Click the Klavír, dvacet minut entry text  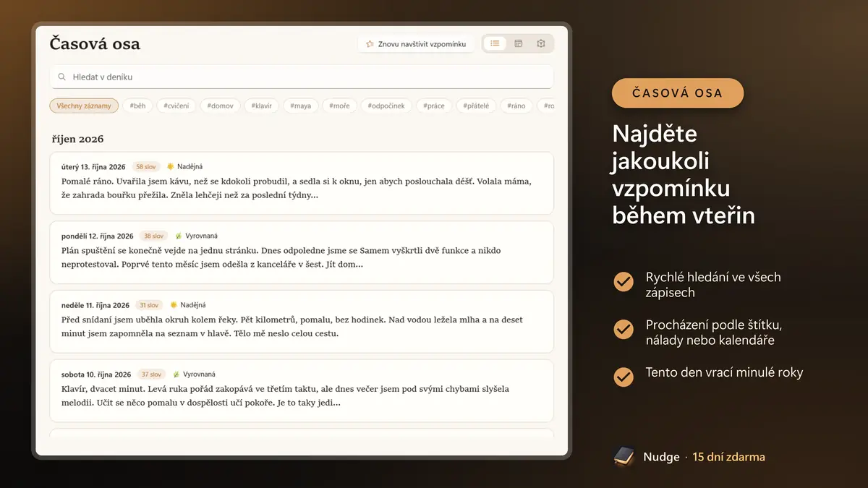(286, 396)
